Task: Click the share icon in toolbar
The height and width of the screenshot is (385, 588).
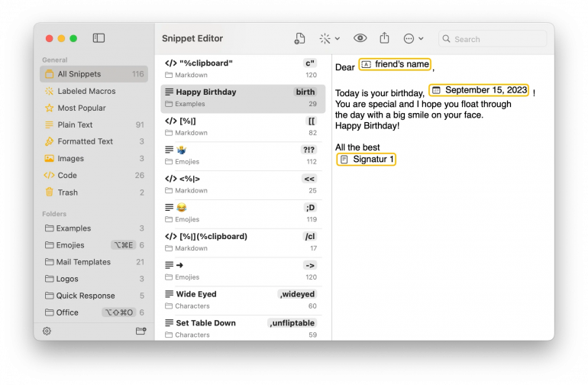Action: click(x=384, y=38)
